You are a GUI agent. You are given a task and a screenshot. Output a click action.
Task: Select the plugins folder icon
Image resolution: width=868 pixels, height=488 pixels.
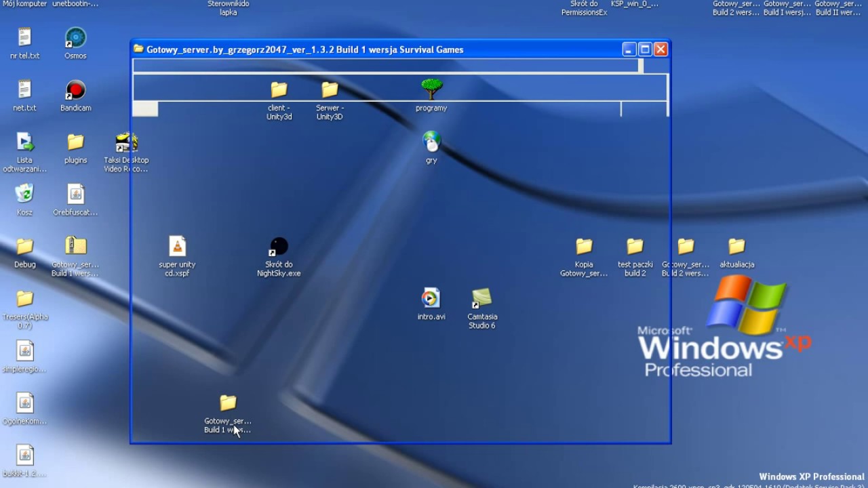point(75,142)
